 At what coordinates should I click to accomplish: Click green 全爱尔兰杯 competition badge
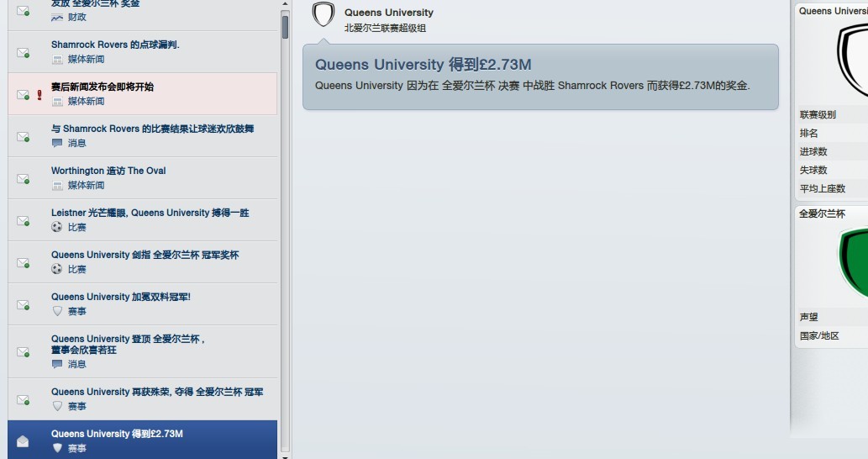coord(853,264)
